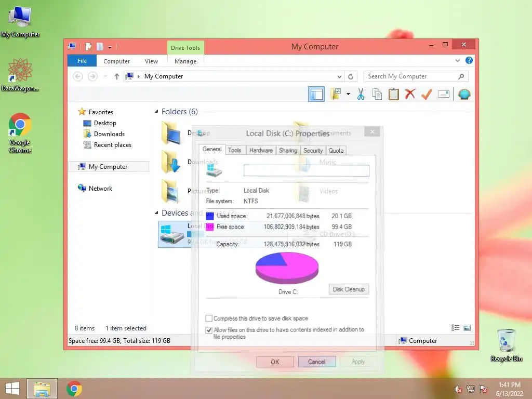Click the move-to folder toolbar icon
Image resolution: width=532 pixels, height=399 pixels.
click(336, 94)
